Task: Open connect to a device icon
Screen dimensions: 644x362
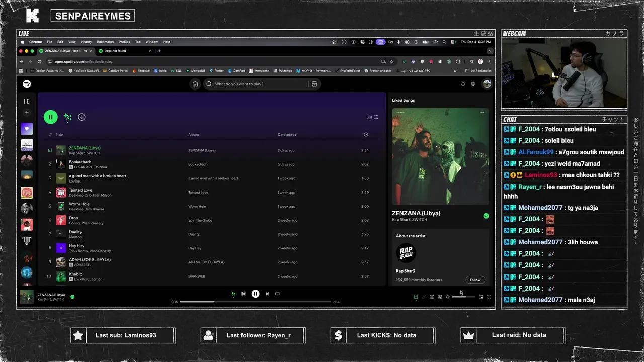Action: click(440, 297)
